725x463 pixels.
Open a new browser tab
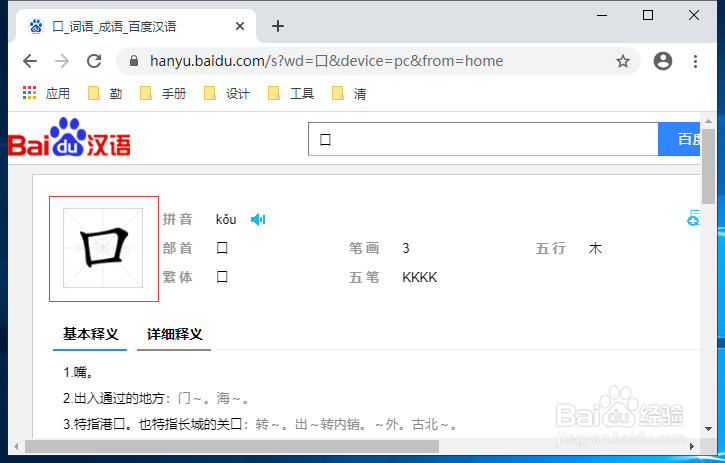(x=278, y=26)
